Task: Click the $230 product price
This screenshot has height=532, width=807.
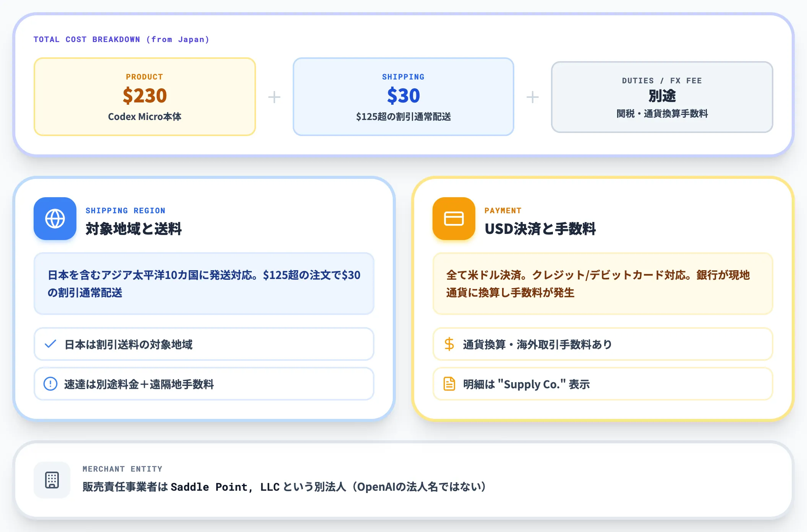Action: (x=145, y=96)
